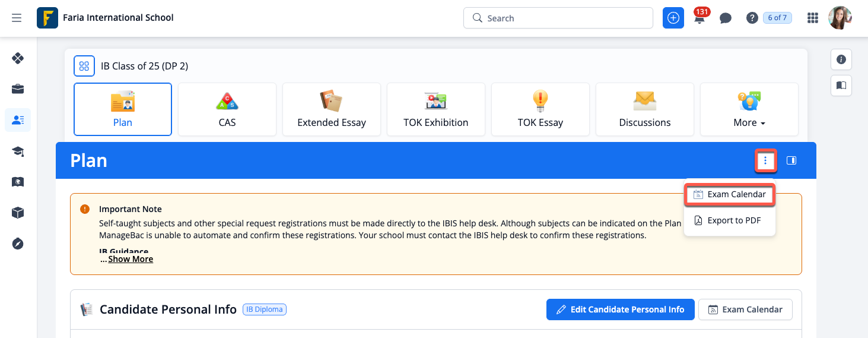
Task: Open the Plan three-dot options menu
Action: [765, 160]
